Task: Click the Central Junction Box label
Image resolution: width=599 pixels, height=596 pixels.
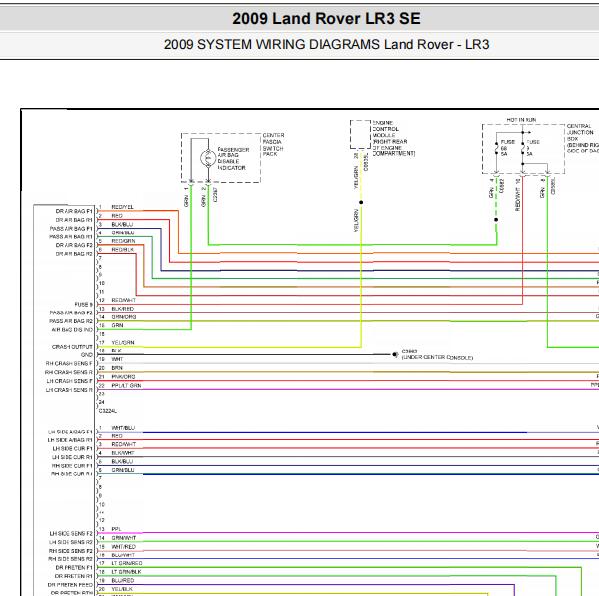Action: [583, 138]
